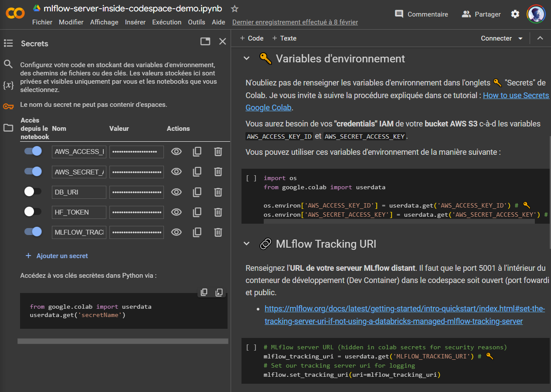Screen dimensions: 551x392
Task: Copy the HF_TOKEN secret value
Action: pos(197,212)
